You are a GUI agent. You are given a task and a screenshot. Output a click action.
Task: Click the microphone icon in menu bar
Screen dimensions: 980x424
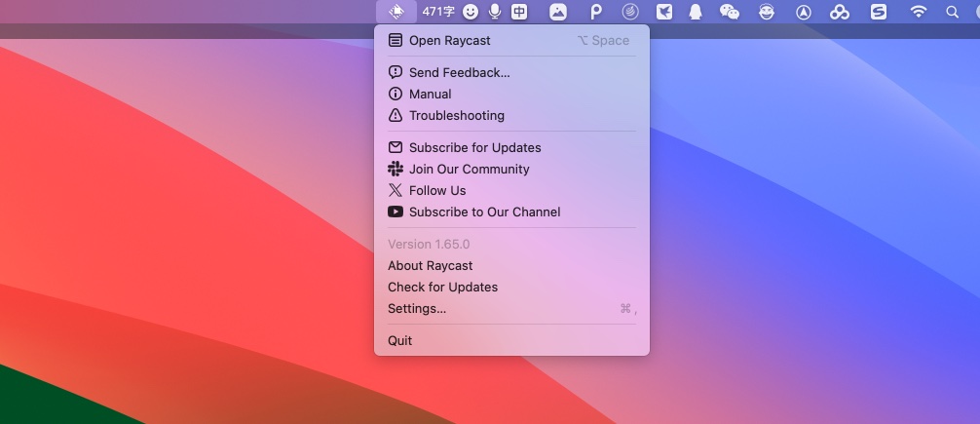pyautogui.click(x=494, y=12)
